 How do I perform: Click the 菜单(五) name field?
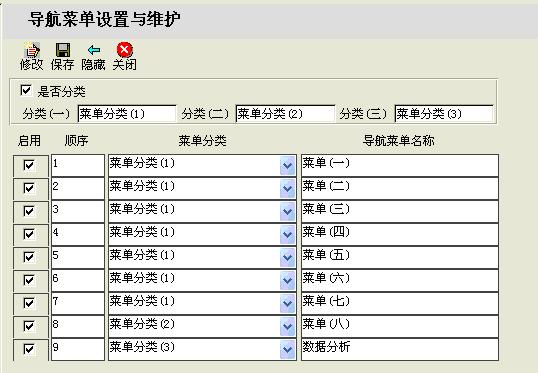400,257
